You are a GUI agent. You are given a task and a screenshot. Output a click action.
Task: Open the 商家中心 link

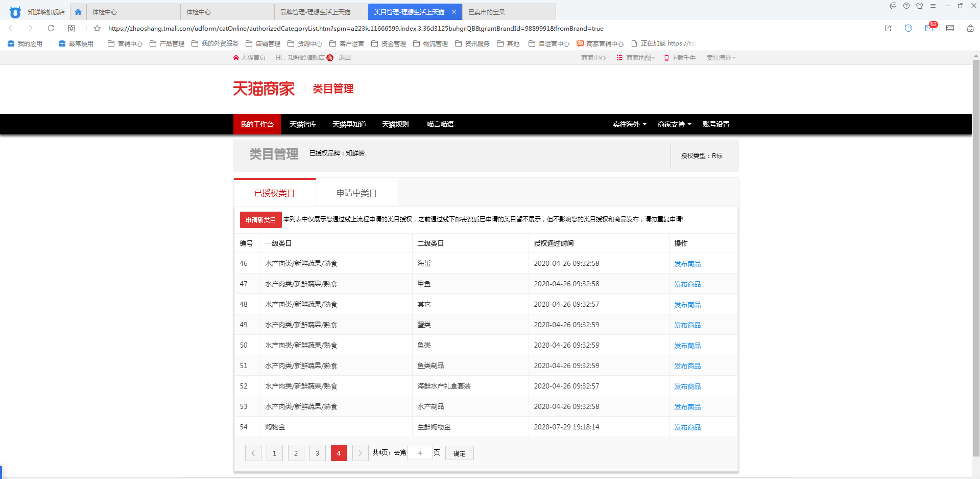pos(593,58)
